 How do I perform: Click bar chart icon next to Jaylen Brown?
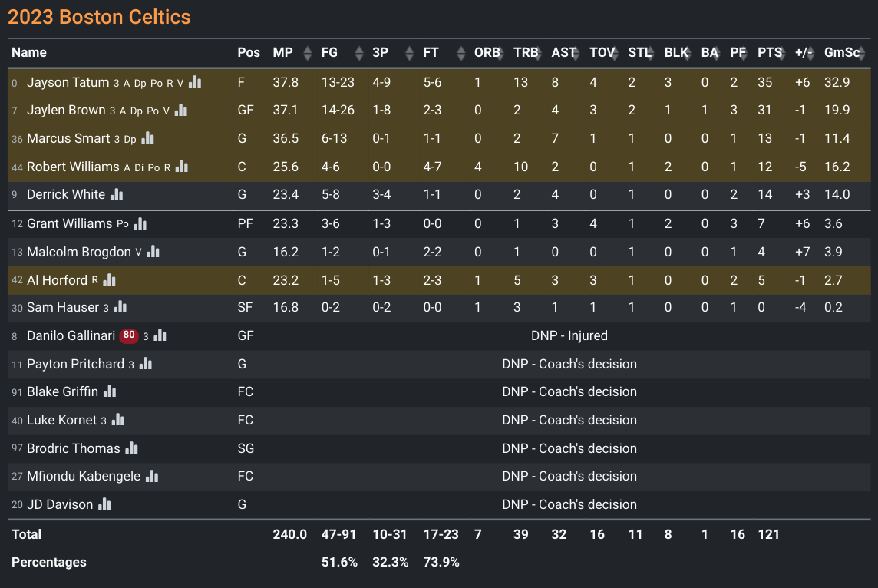(181, 111)
